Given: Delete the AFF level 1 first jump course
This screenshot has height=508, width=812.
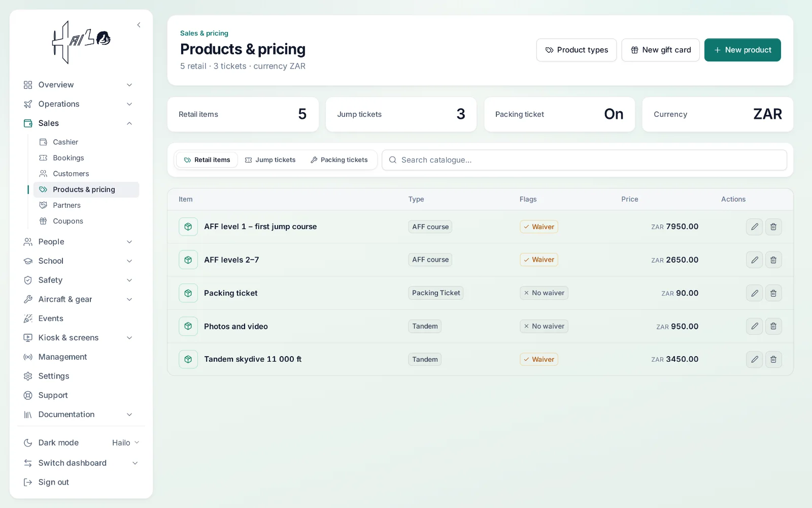Looking at the screenshot, I should [x=773, y=227].
